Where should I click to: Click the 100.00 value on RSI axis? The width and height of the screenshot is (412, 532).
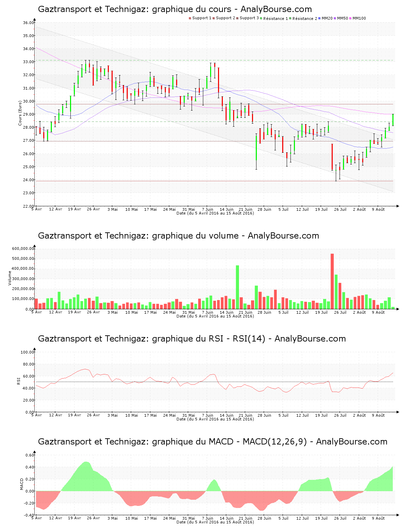pos(27,352)
